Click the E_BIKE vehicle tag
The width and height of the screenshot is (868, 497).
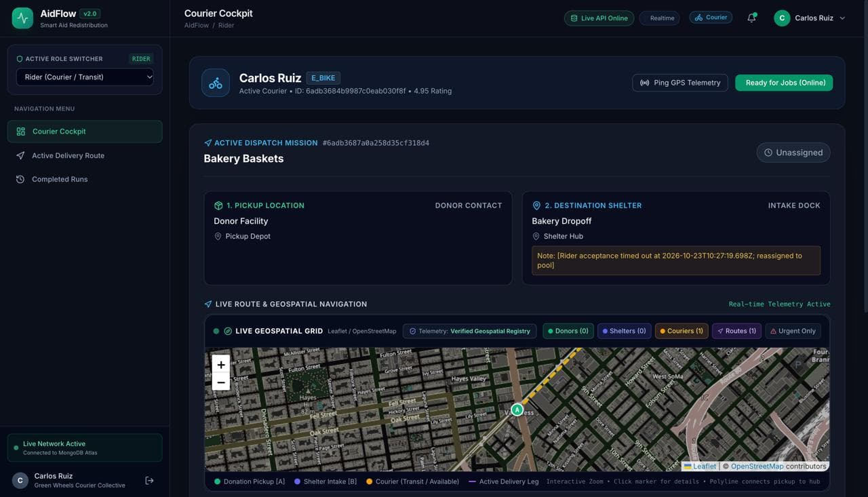click(x=323, y=78)
